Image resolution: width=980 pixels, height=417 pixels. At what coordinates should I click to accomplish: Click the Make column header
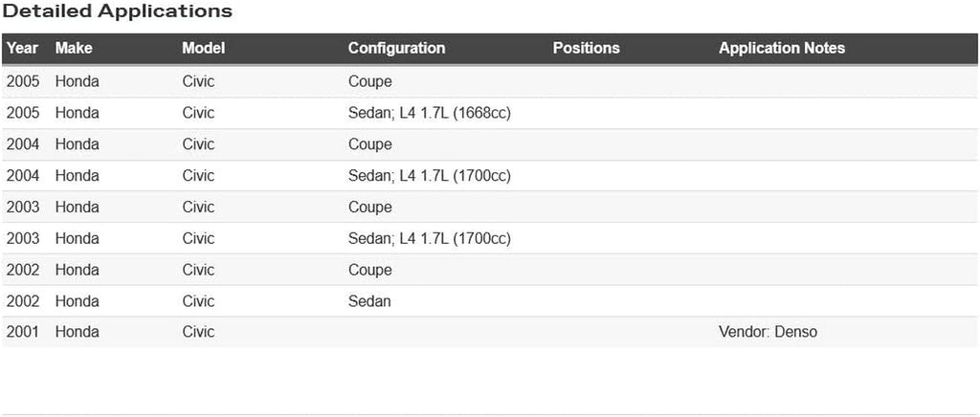74,48
